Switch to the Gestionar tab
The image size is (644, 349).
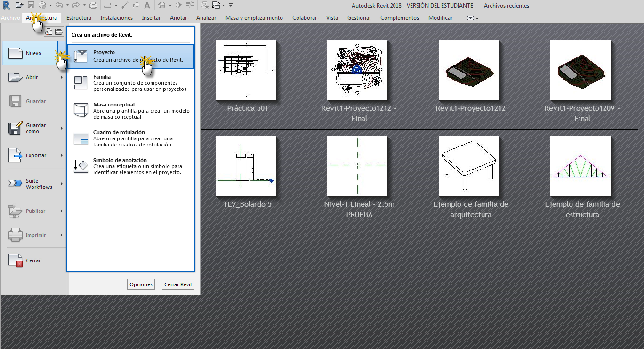pyautogui.click(x=359, y=18)
